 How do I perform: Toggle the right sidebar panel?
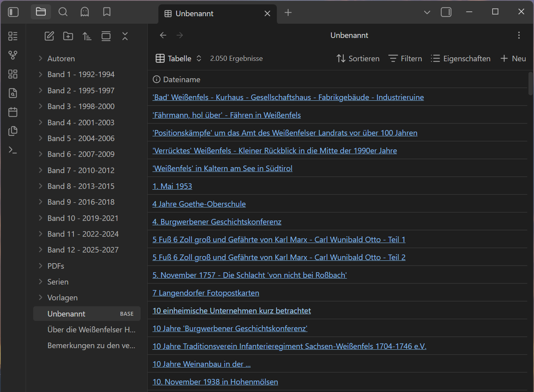coord(446,12)
